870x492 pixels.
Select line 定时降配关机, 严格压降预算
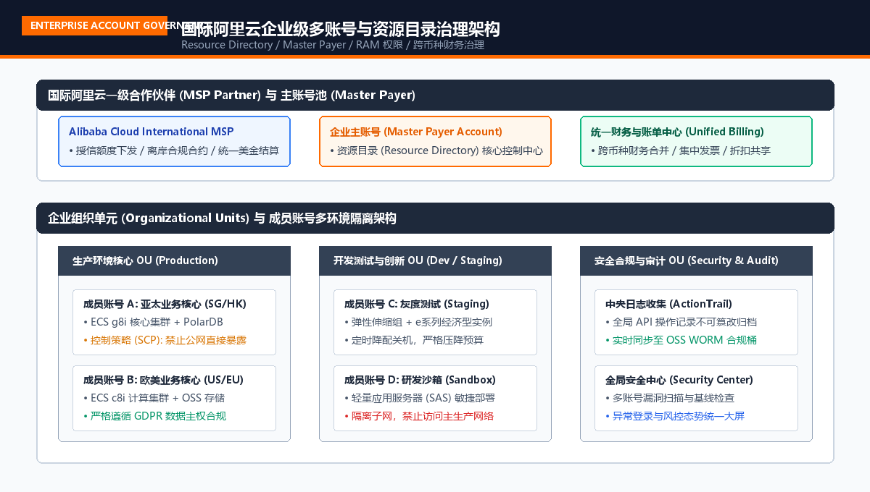tap(414, 340)
